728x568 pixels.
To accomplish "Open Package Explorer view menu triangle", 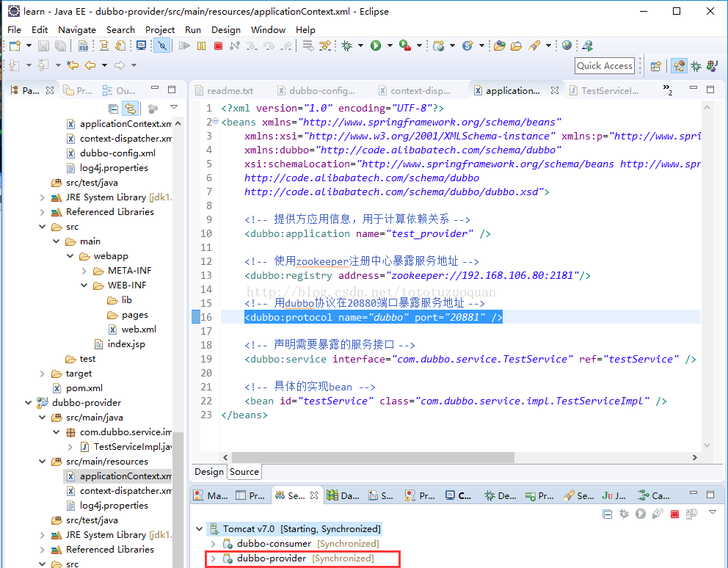I will [x=174, y=107].
